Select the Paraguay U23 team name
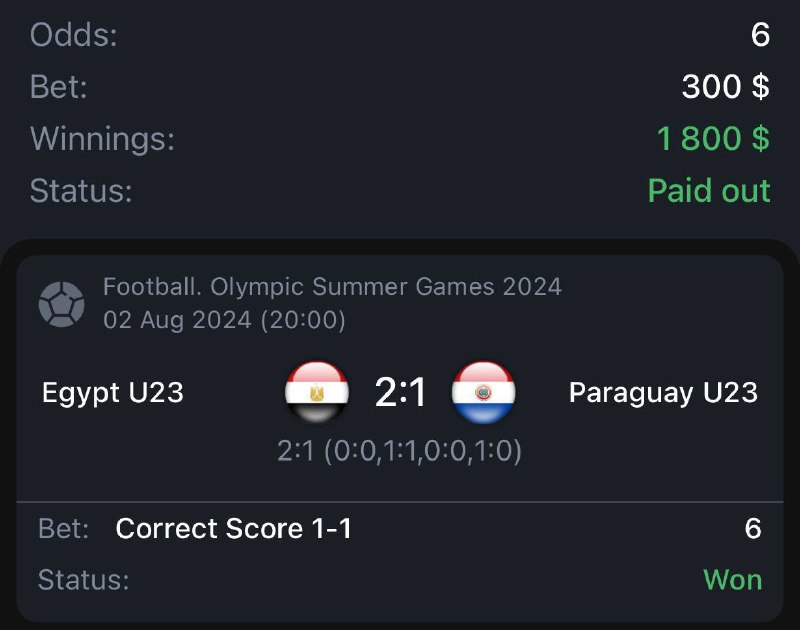The image size is (800, 630). click(x=663, y=392)
